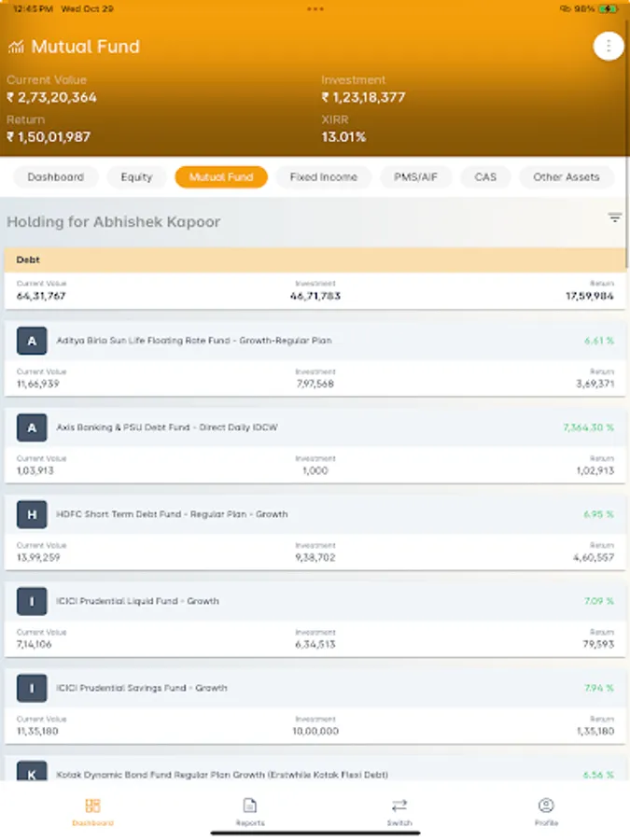Tap Debt return 17,59,984
The width and height of the screenshot is (630, 840).
pyautogui.click(x=590, y=296)
